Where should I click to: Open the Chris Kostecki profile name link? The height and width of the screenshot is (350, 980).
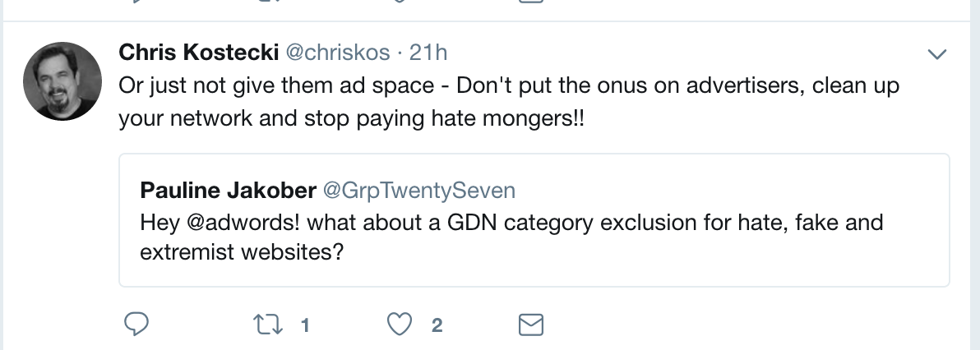tap(199, 53)
